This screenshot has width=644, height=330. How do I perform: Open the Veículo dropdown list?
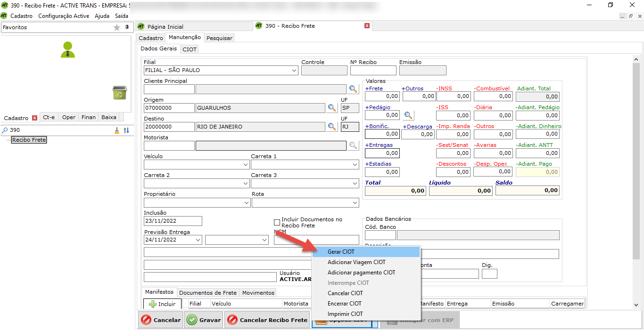pos(245,165)
